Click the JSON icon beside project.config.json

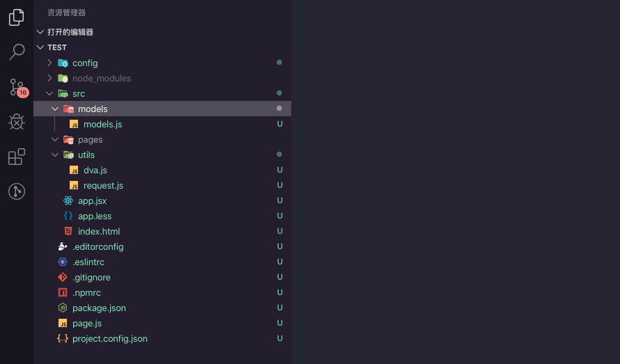[x=63, y=339]
